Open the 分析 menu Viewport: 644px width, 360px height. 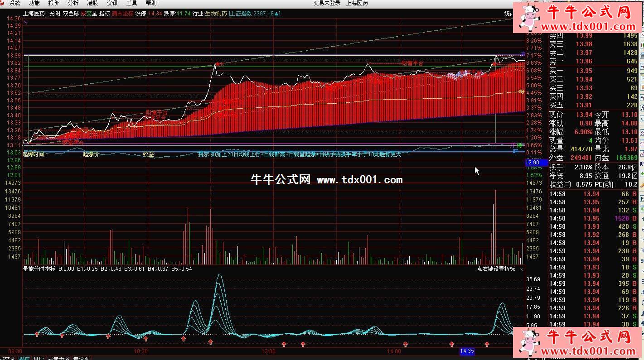point(73,3)
